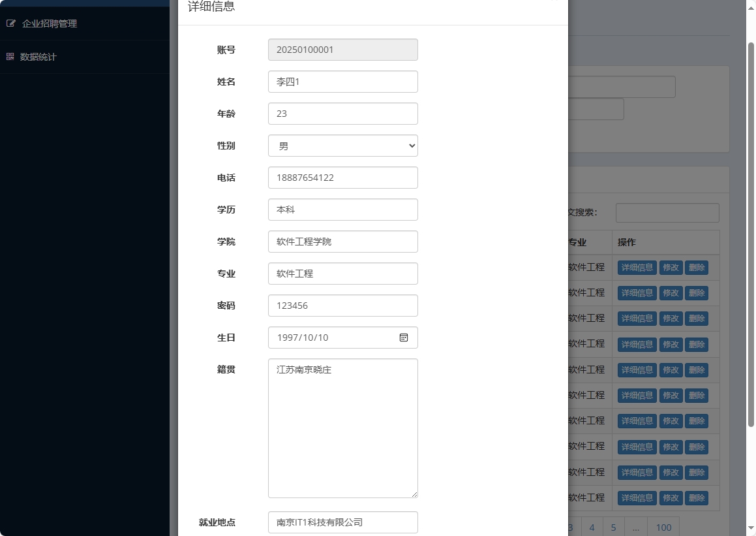Click the statistics grid icon beside 数据统计
This screenshot has width=756, height=536.
(10, 57)
